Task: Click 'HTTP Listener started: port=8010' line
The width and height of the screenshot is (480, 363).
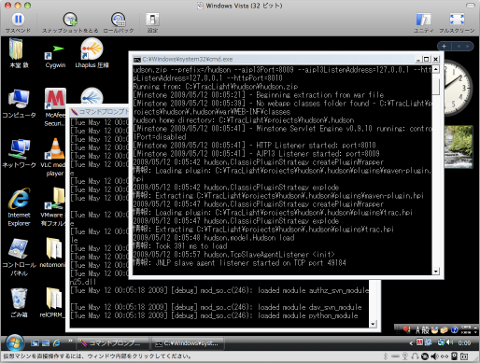Action: point(254,145)
